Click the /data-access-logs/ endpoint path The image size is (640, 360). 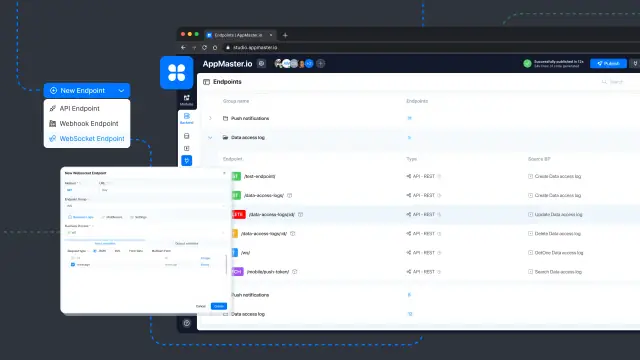(264, 196)
